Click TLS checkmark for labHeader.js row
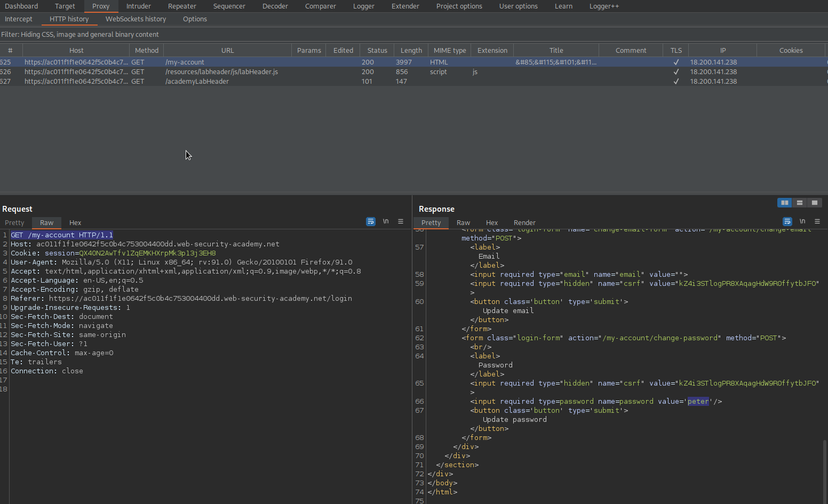Screen dimensions: 828x504 (x=676, y=72)
